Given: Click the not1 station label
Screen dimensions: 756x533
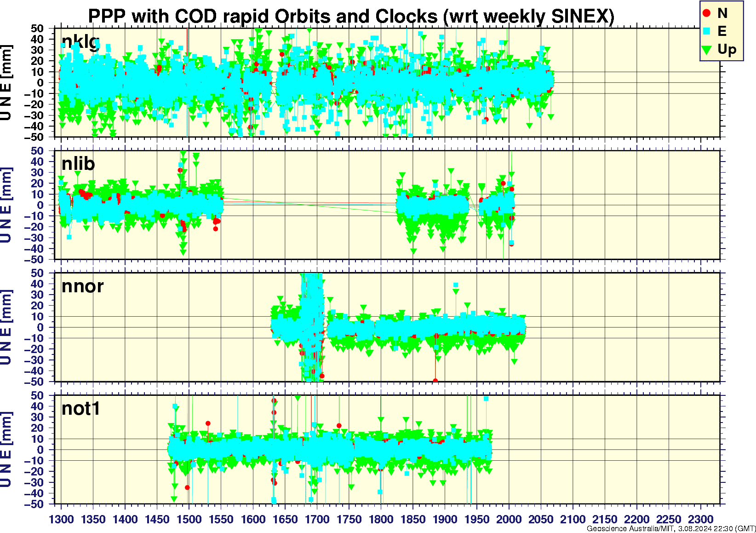Looking at the screenshot, I should (81, 408).
